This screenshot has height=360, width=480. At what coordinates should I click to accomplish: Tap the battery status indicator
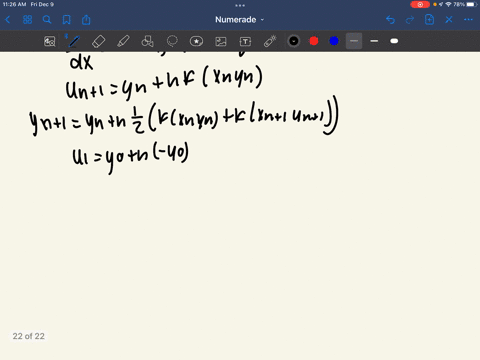coord(472,5)
